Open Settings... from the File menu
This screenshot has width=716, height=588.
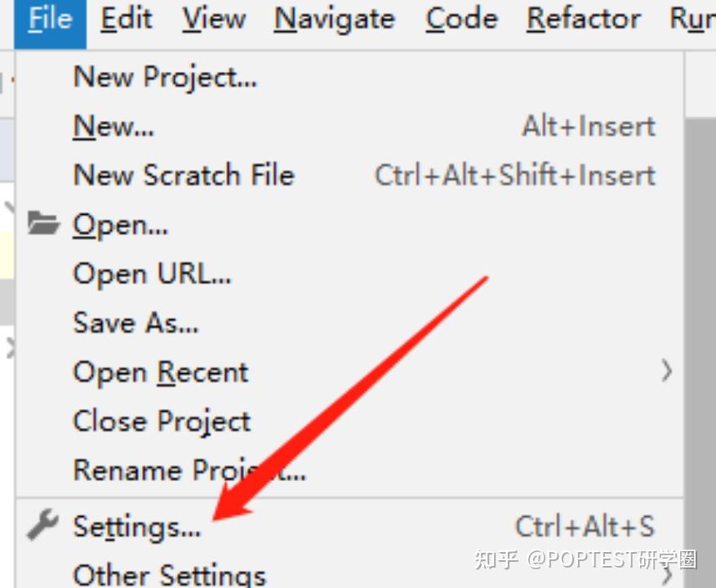pos(136,527)
